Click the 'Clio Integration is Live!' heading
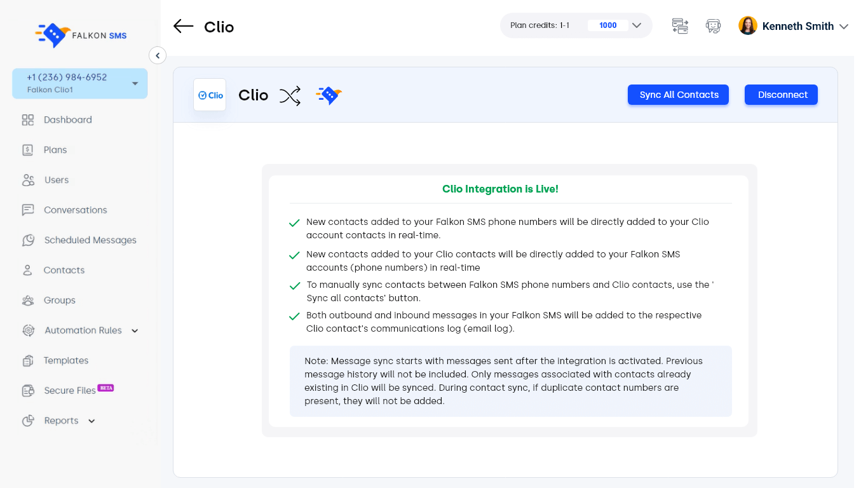Screen dimensions: 868x488 (500, 189)
